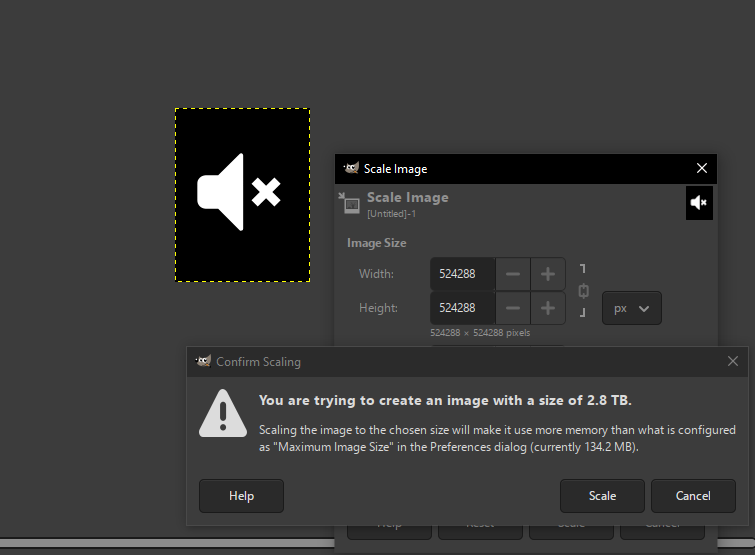Increase Width with plus button
This screenshot has width=755, height=555.
[548, 274]
